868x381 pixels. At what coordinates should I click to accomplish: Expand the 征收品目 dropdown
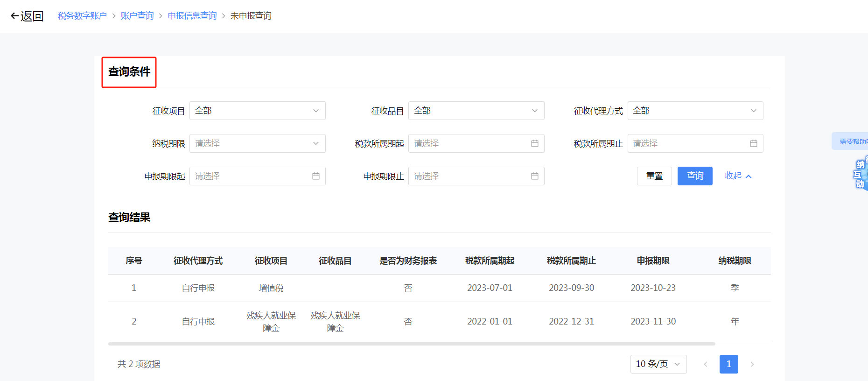(x=476, y=111)
